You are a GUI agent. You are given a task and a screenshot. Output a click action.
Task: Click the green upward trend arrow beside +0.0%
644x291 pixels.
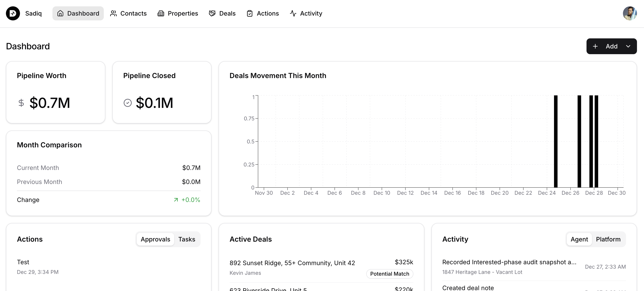point(176,200)
